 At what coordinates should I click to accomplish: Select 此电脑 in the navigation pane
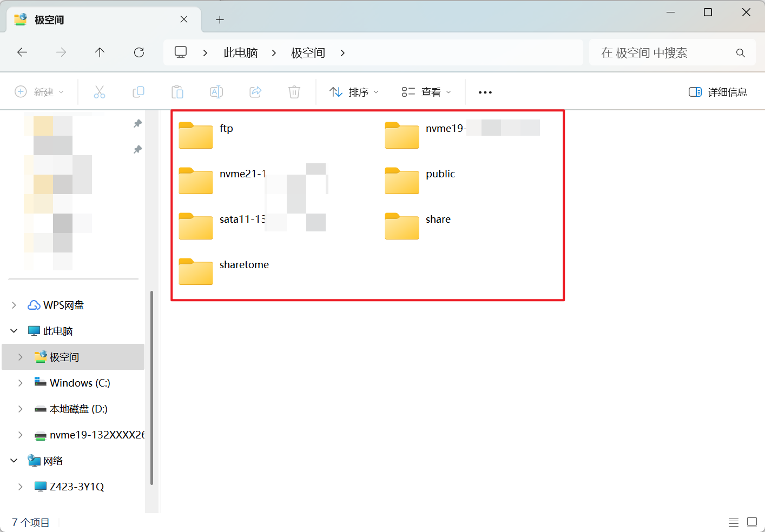pos(58,331)
